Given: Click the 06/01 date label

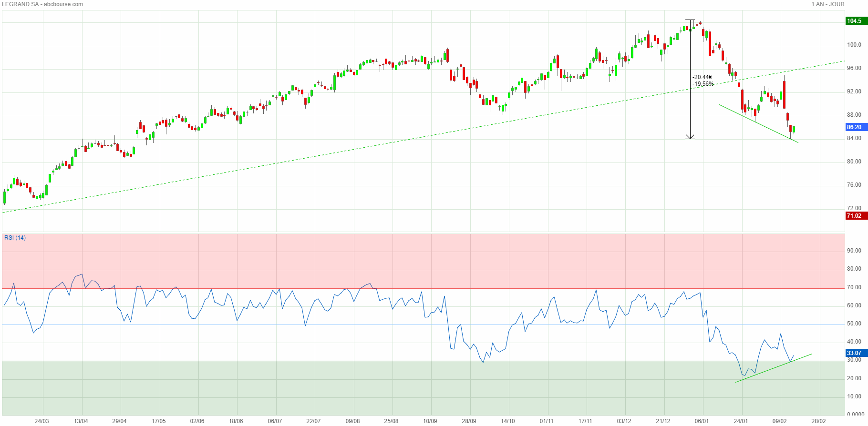Looking at the screenshot, I should tap(702, 421).
